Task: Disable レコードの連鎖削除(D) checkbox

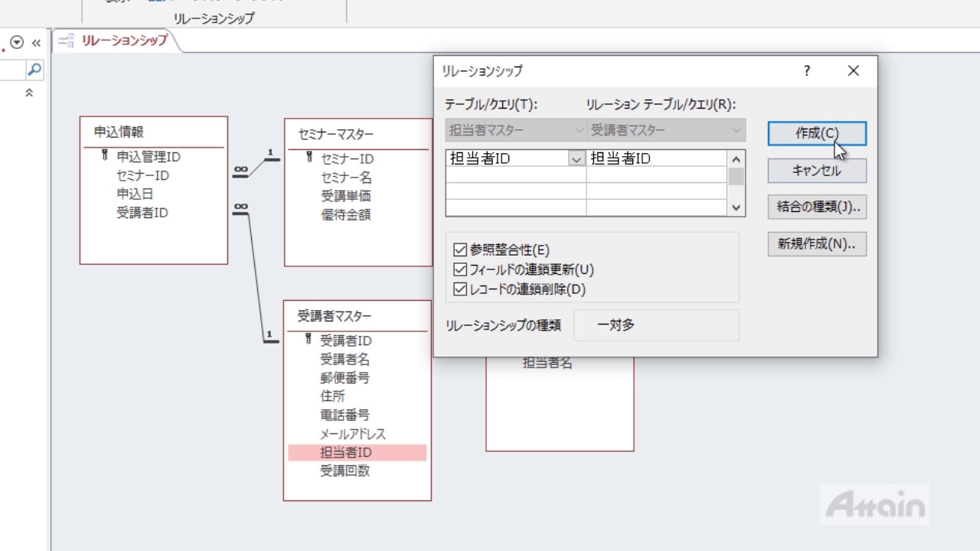Action: tap(460, 289)
